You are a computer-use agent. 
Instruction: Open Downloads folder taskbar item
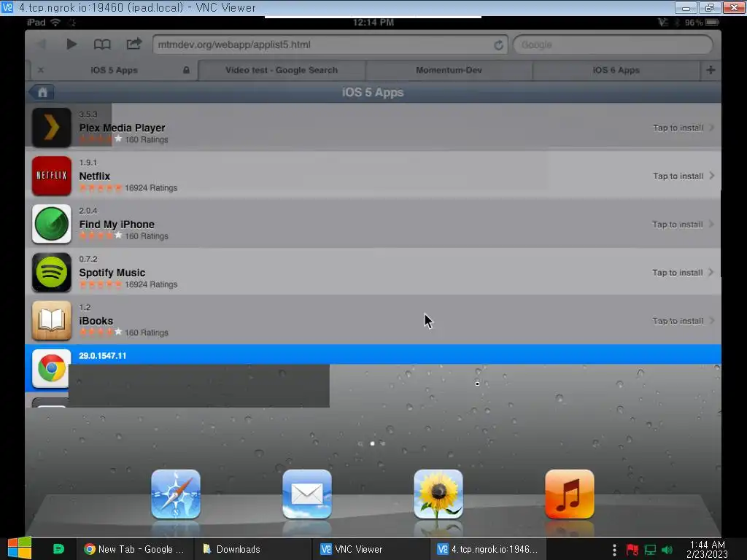(252, 549)
